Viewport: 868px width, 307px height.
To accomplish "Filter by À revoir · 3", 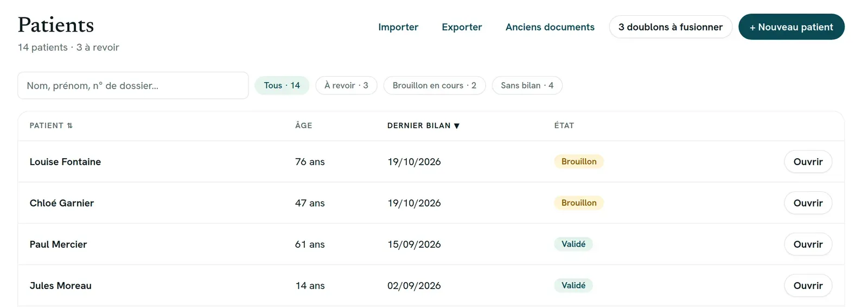I will pyautogui.click(x=346, y=85).
